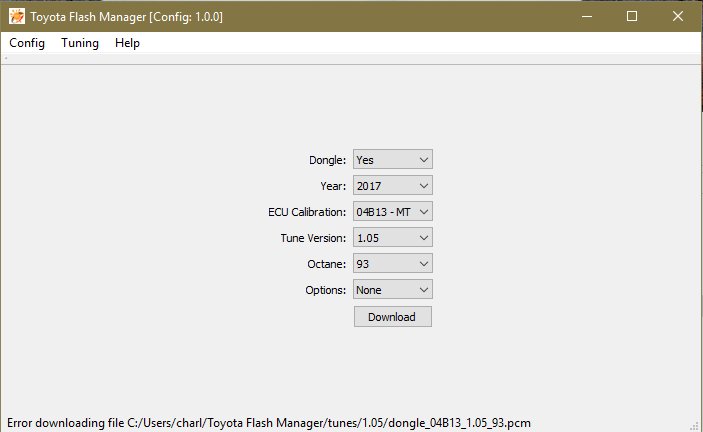The image size is (703, 432).
Task: Click the 'Year:' label
Action: (x=333, y=186)
